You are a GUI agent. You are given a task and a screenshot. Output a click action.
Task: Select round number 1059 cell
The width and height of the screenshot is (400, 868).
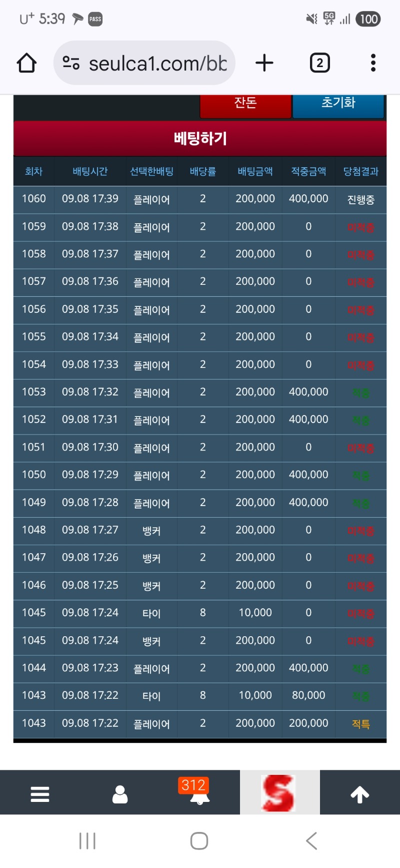tap(33, 226)
